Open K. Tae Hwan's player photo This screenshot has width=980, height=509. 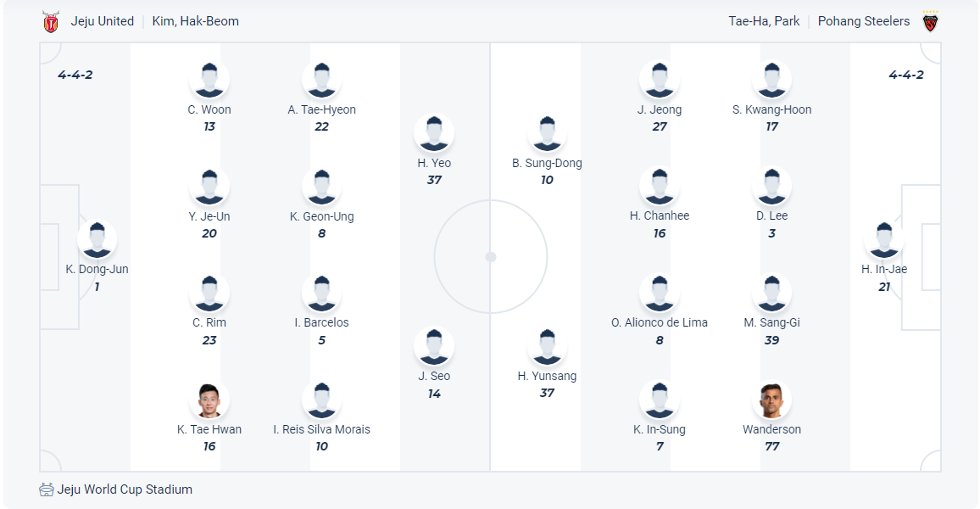(209, 400)
